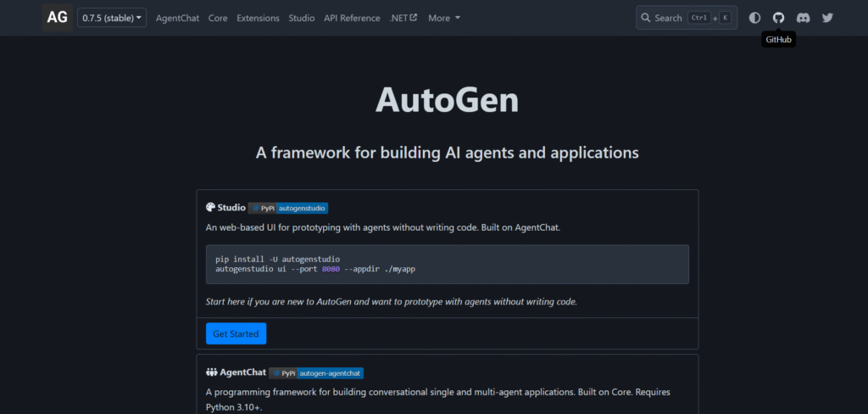Toggle the light/dark theme switcher
This screenshot has height=414, width=868.
pos(754,18)
